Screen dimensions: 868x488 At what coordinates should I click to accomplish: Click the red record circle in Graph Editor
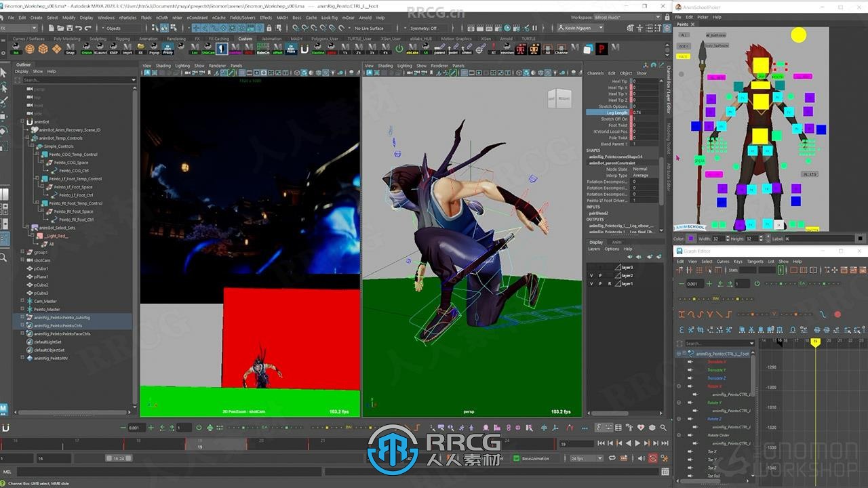click(837, 314)
